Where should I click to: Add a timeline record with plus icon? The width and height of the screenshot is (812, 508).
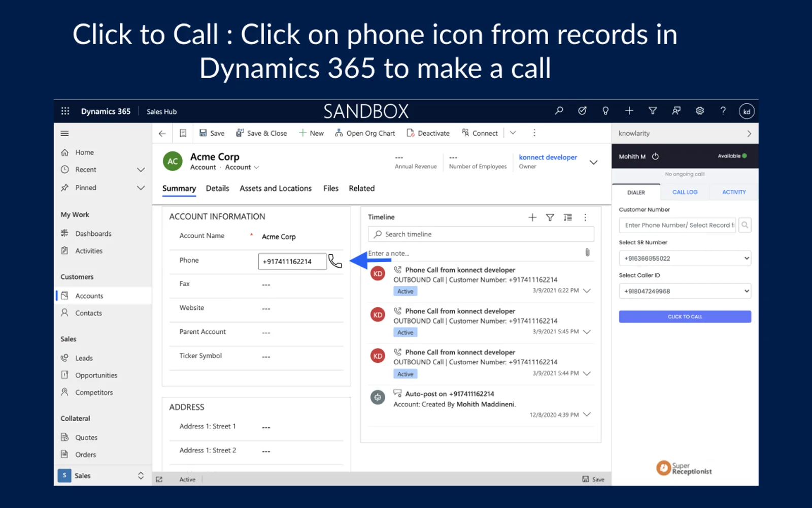coord(532,217)
